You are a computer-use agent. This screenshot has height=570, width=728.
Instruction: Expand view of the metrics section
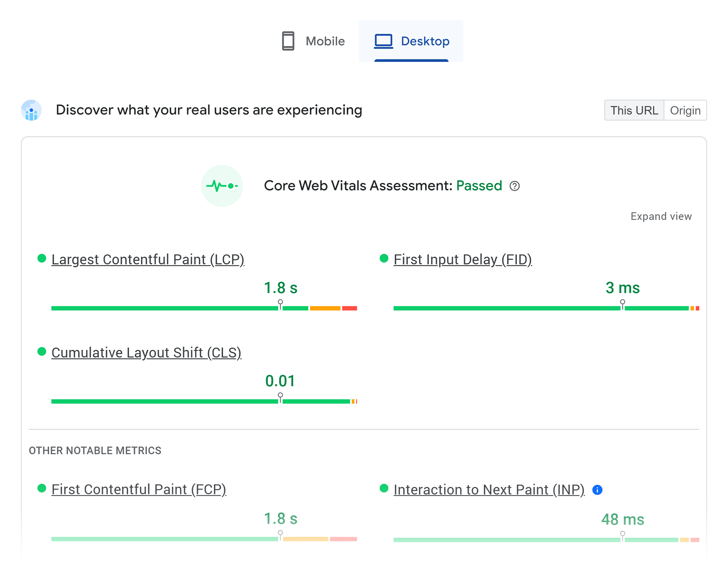[661, 216]
